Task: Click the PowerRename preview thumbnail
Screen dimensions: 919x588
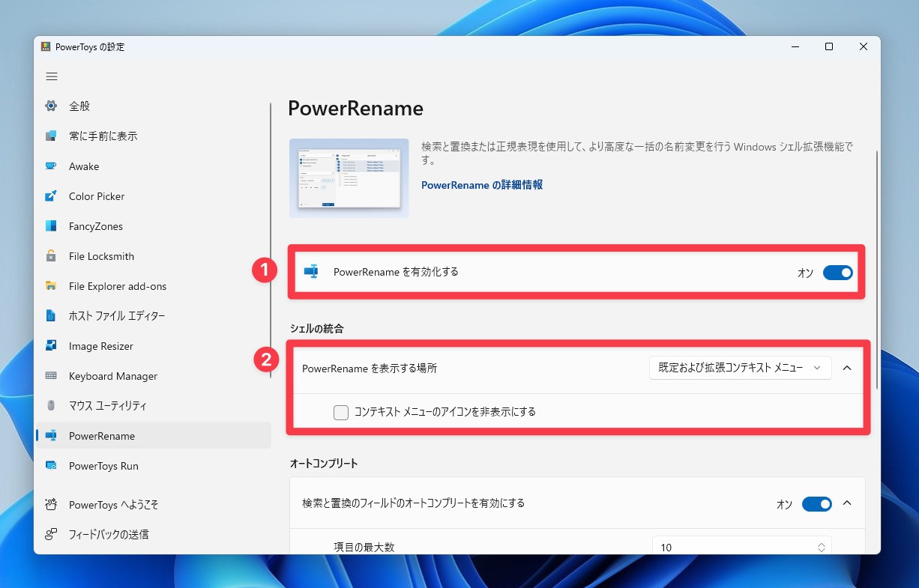Action: tap(349, 178)
